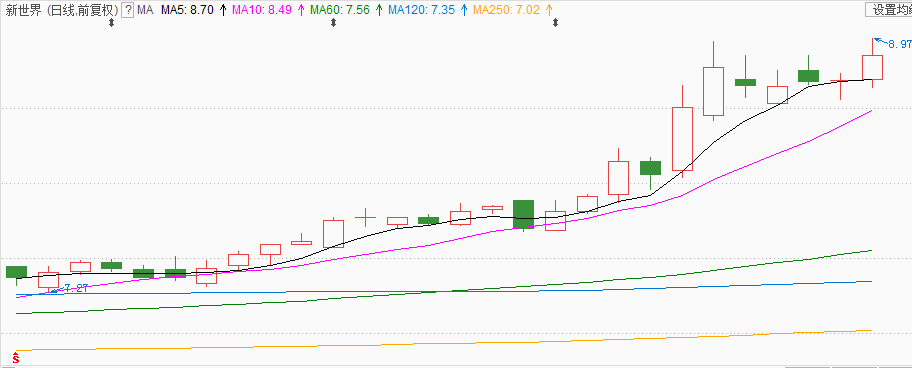Screen dimensions: 912x368
Task: Click the 8.97 high price label
Action: click(x=899, y=44)
